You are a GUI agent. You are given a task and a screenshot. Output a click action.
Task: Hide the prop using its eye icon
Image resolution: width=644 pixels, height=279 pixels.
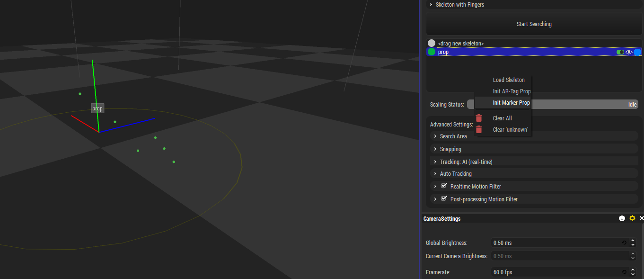629,52
